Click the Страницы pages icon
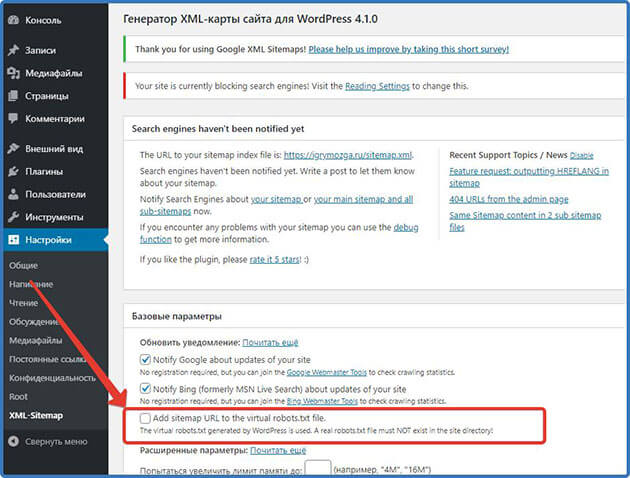This screenshot has width=630, height=478. 13,96
